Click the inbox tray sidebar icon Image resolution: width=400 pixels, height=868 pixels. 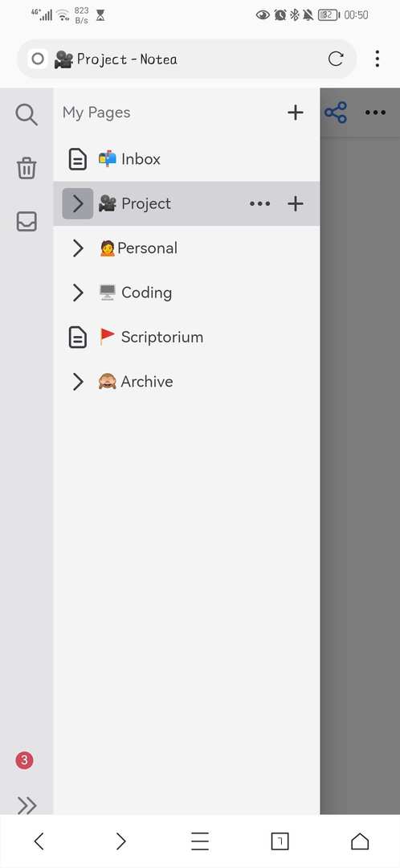pyautogui.click(x=26, y=222)
